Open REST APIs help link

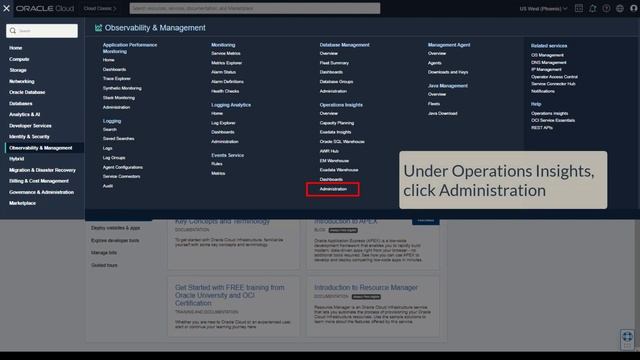(x=542, y=128)
